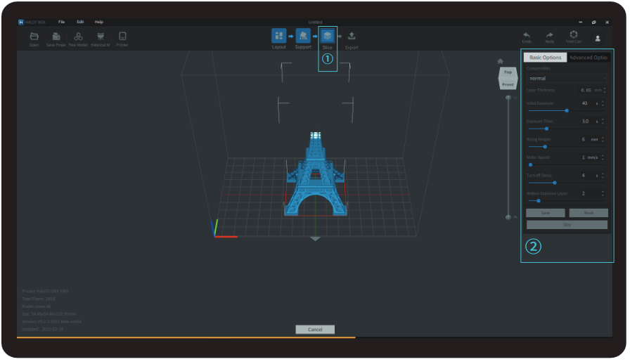Open the user account avatar icon
This screenshot has height=364, width=630.
pyautogui.click(x=598, y=38)
